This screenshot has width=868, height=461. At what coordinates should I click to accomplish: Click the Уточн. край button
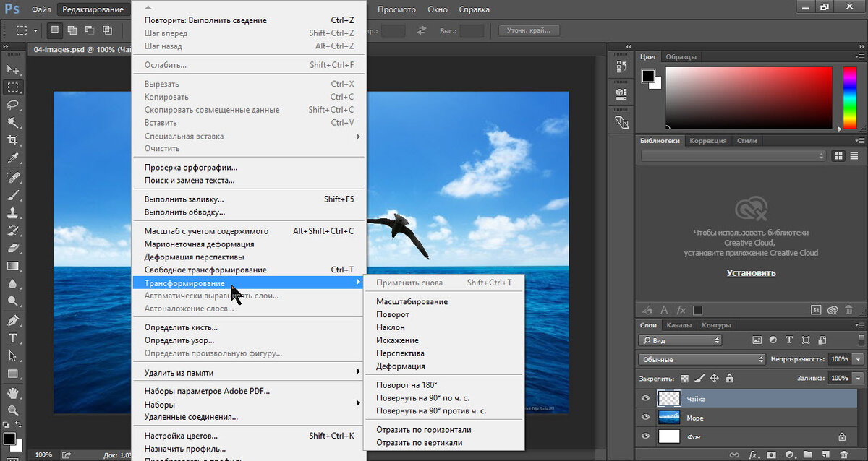click(529, 30)
